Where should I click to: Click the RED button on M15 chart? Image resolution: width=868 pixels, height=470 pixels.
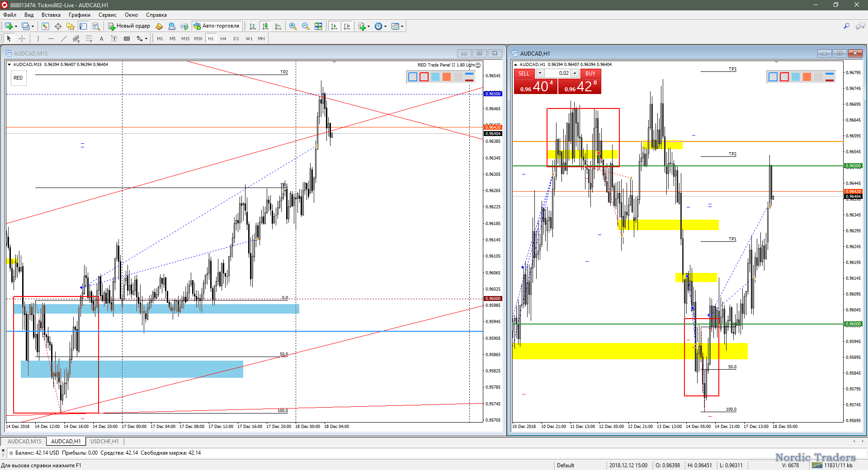(x=18, y=78)
